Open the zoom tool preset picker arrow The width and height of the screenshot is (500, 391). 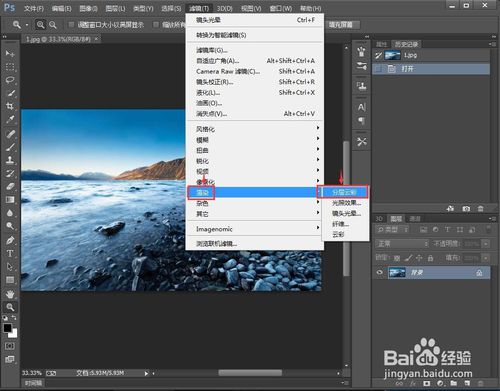pos(27,25)
